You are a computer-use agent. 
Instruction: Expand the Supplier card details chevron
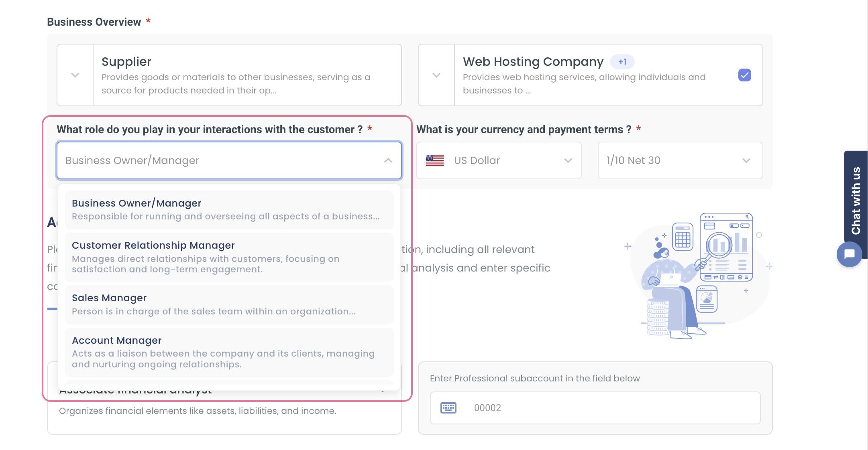75,75
